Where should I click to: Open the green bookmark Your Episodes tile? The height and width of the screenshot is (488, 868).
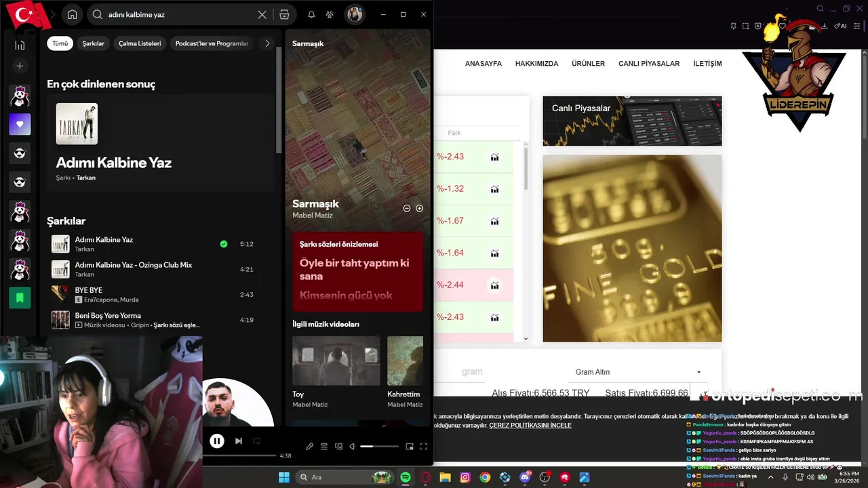point(20,298)
